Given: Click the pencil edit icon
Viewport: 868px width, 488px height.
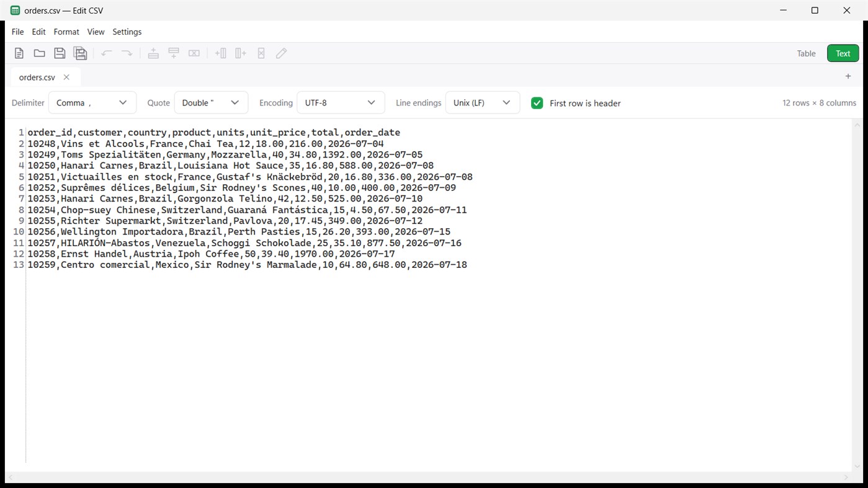Looking at the screenshot, I should point(281,53).
